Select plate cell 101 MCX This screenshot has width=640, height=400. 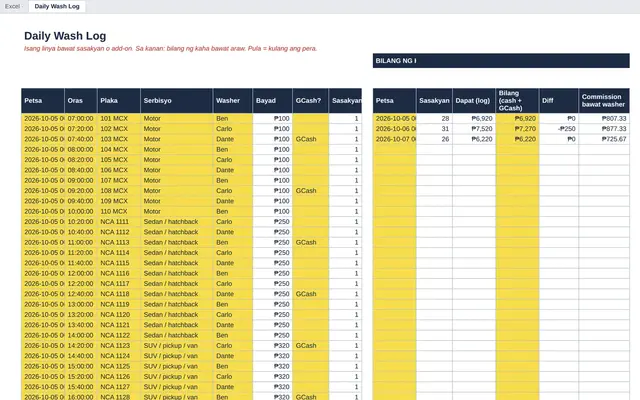click(119, 118)
